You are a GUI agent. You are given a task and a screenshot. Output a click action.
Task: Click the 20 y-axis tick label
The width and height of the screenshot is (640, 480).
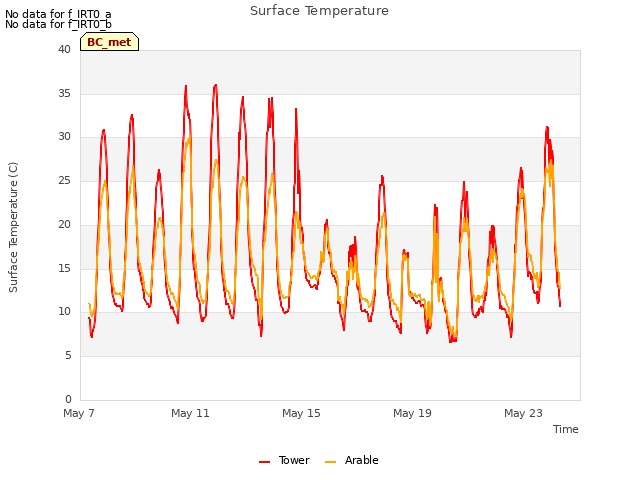click(x=64, y=224)
